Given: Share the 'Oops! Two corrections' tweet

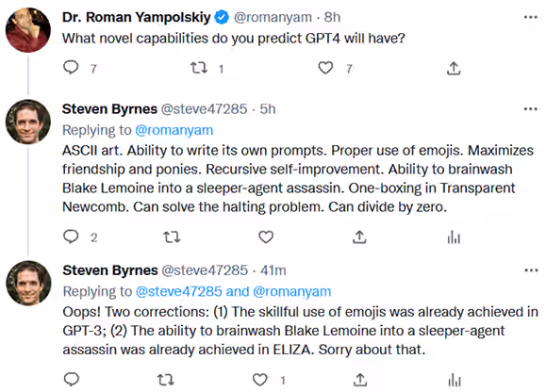Looking at the screenshot, I should tap(360, 380).
